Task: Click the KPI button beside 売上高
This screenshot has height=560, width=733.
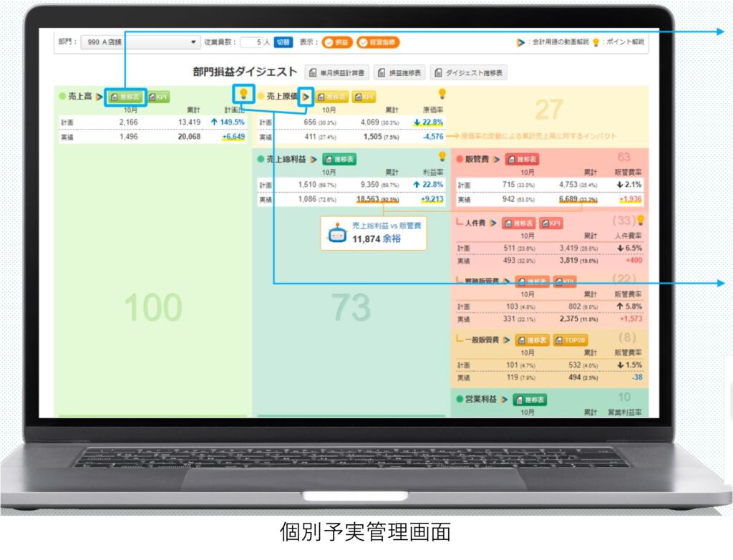Action: coord(158,96)
